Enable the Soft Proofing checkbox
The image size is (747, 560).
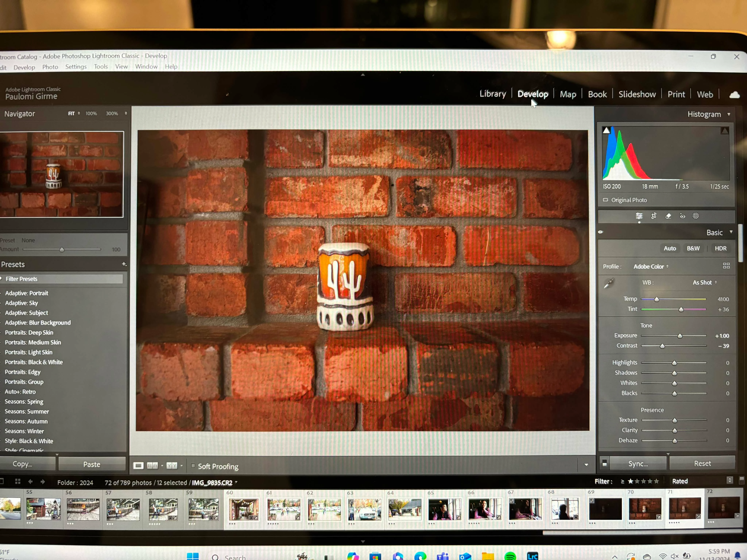[193, 466]
